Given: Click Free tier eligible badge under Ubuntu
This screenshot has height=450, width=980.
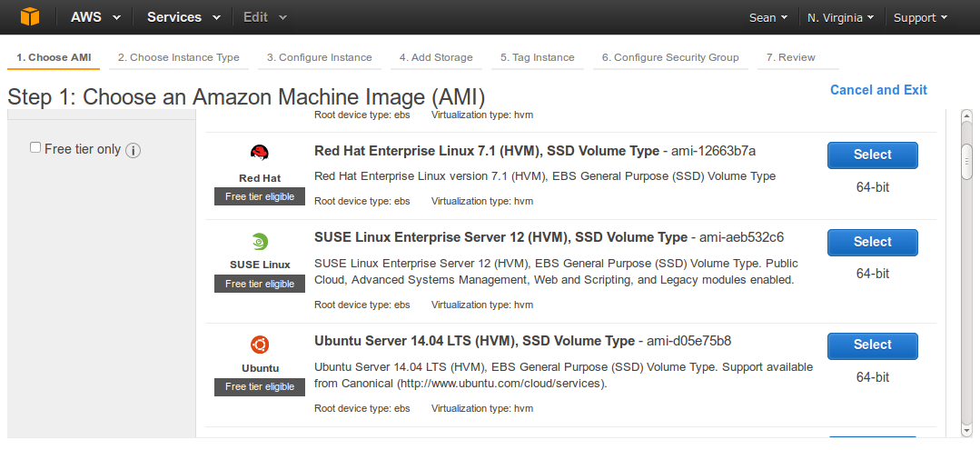Looking at the screenshot, I should point(260,386).
